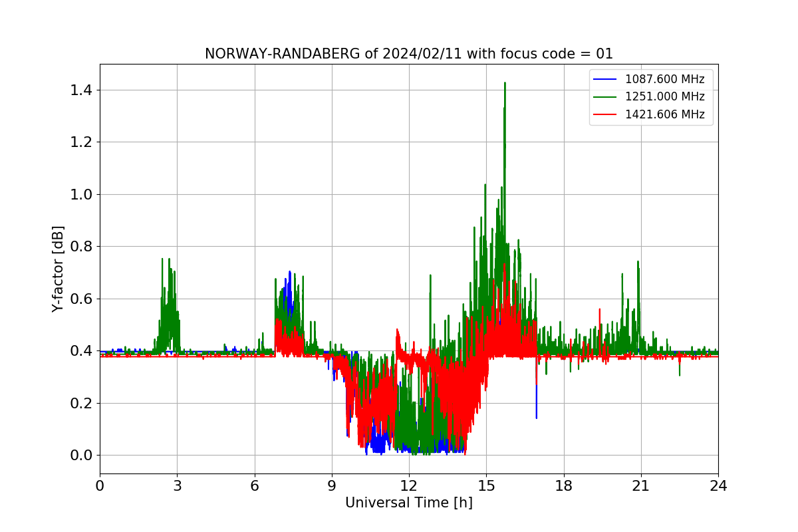The width and height of the screenshot is (798, 532).
Task: Click the x-axis tick label 18
Action: point(564,485)
